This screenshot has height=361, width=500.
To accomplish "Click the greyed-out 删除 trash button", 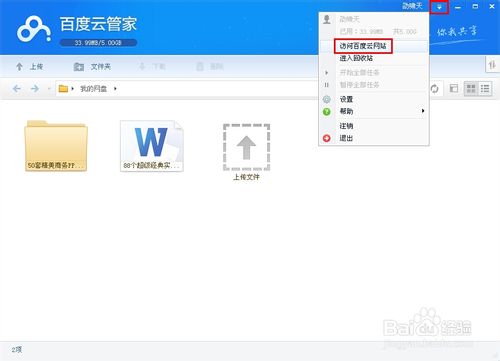I will click(x=210, y=67).
